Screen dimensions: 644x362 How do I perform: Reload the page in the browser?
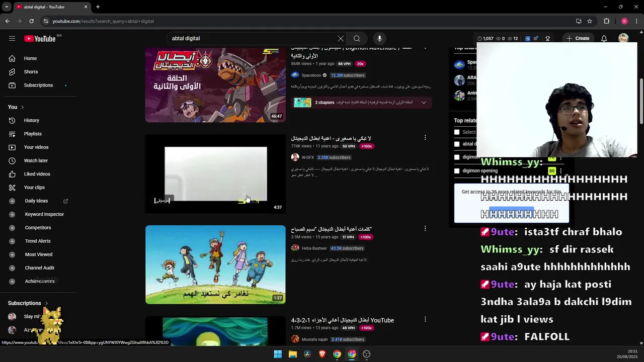[31, 21]
